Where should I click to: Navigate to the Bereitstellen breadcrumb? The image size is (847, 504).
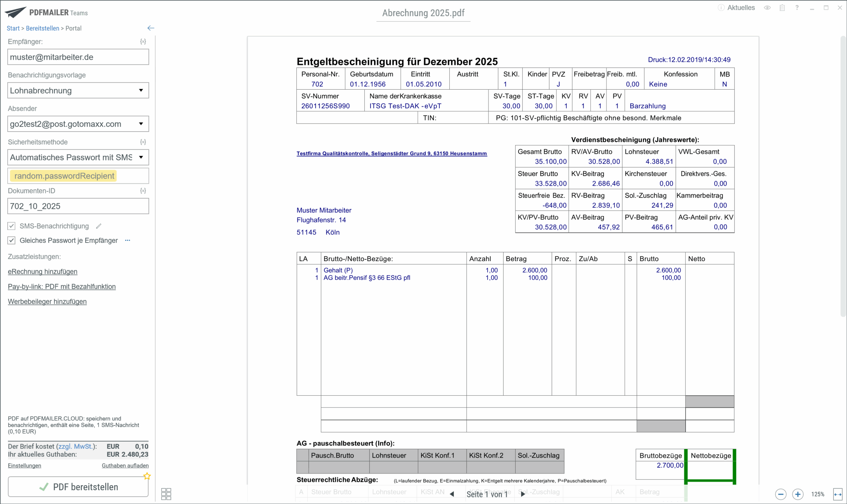42,28
